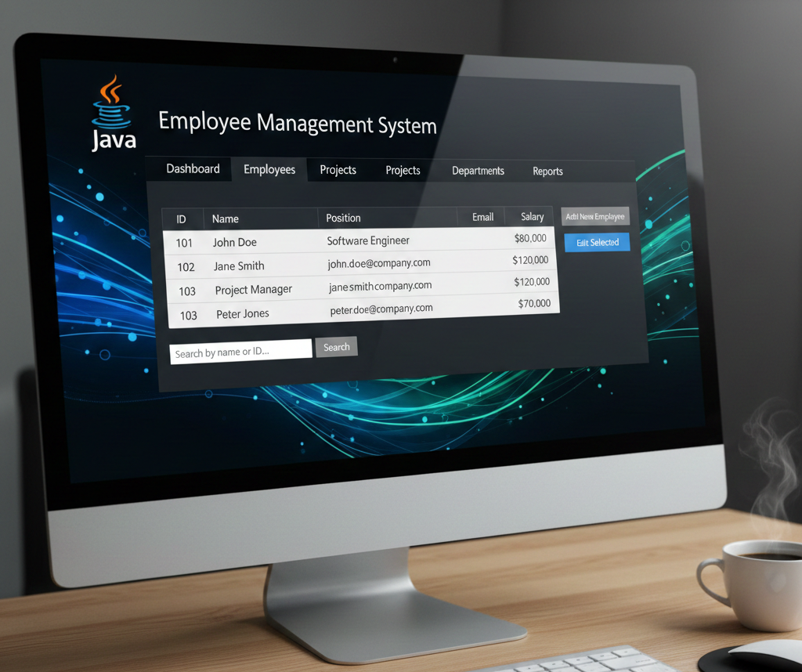Sort by the Salary column header
This screenshot has height=672, width=802.
click(x=532, y=216)
